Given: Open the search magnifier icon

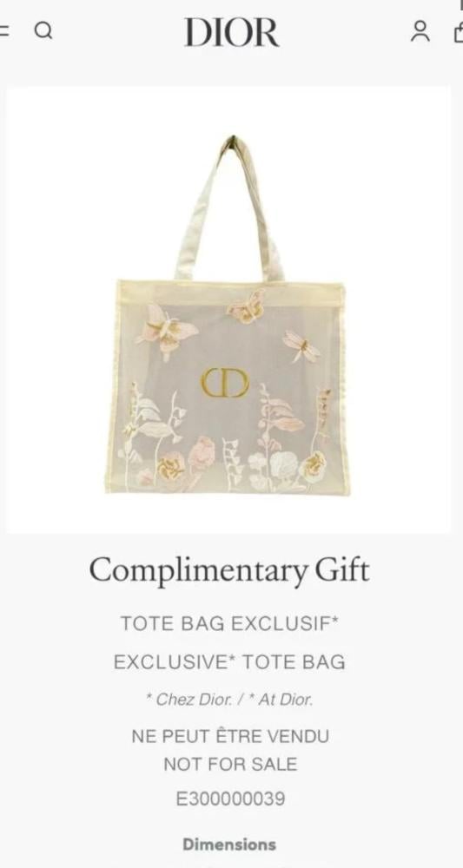Looking at the screenshot, I should pyautogui.click(x=43, y=31).
